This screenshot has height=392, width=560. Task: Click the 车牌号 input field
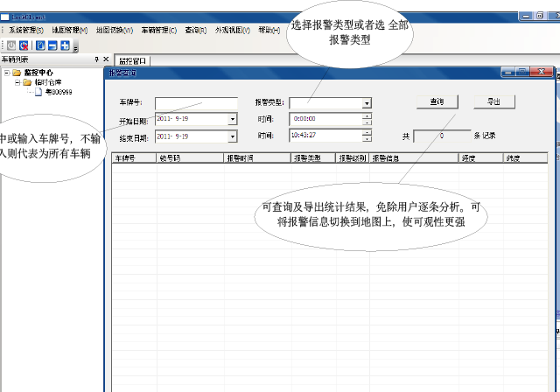[x=196, y=103]
